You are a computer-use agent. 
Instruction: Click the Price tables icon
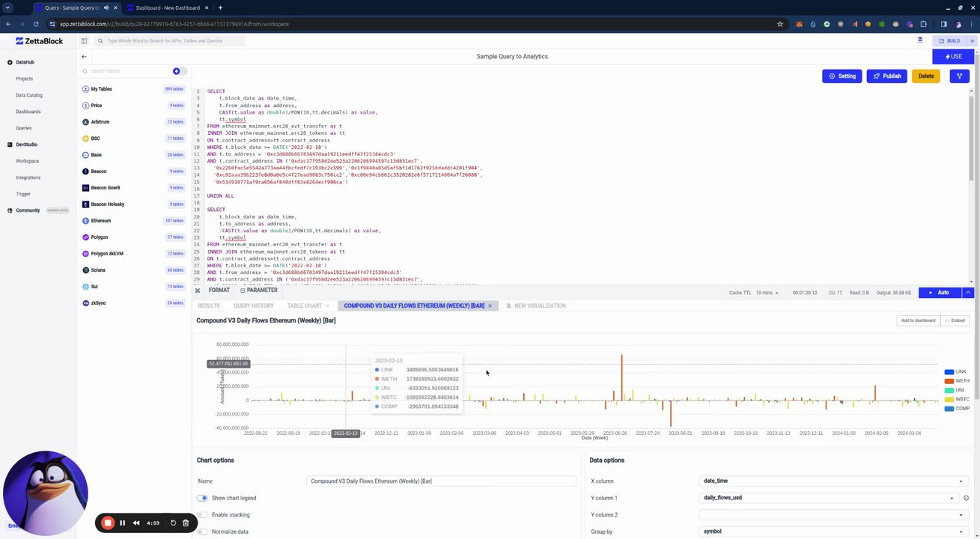point(85,106)
